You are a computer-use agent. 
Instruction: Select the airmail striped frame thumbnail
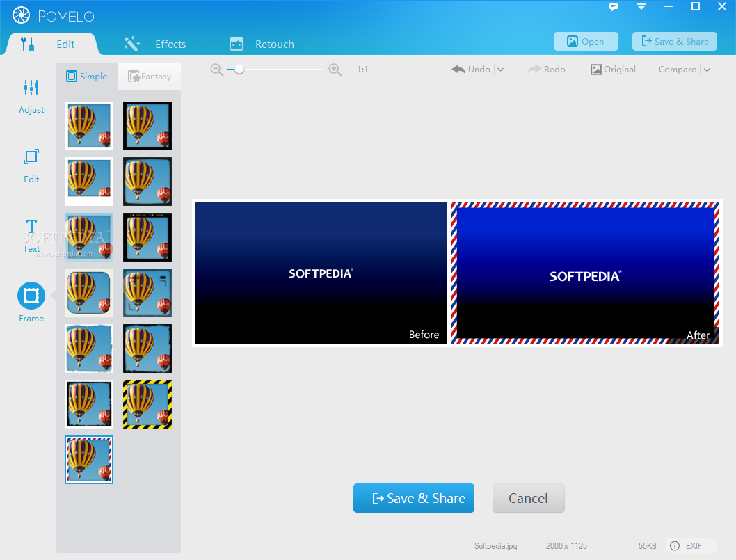(x=89, y=460)
